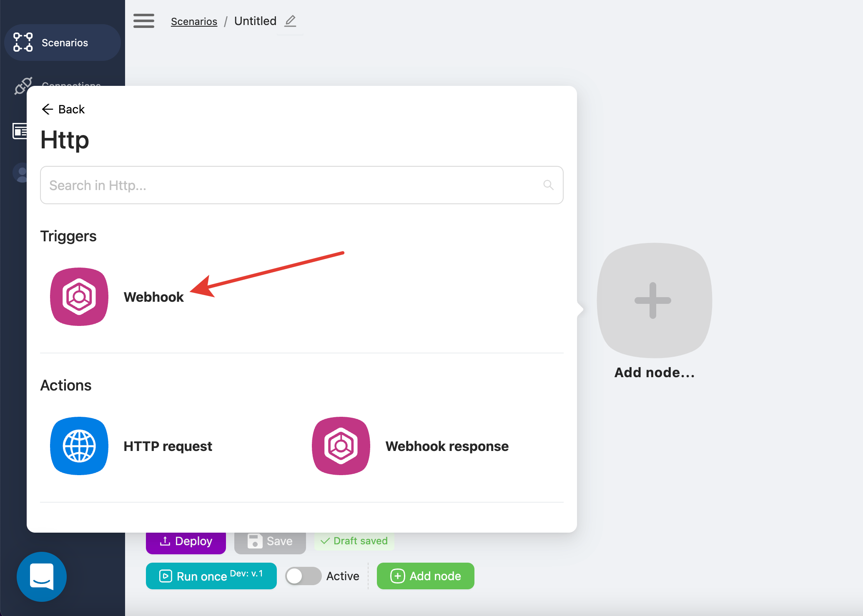Screen dimensions: 863x616
Task: Click the Connections plug icon in sidebar
Action: 23,86
